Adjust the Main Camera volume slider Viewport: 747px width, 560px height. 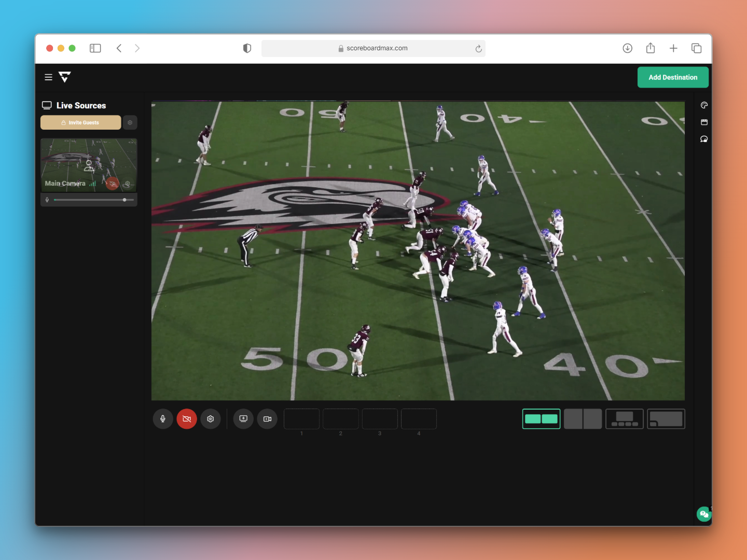tap(93, 200)
